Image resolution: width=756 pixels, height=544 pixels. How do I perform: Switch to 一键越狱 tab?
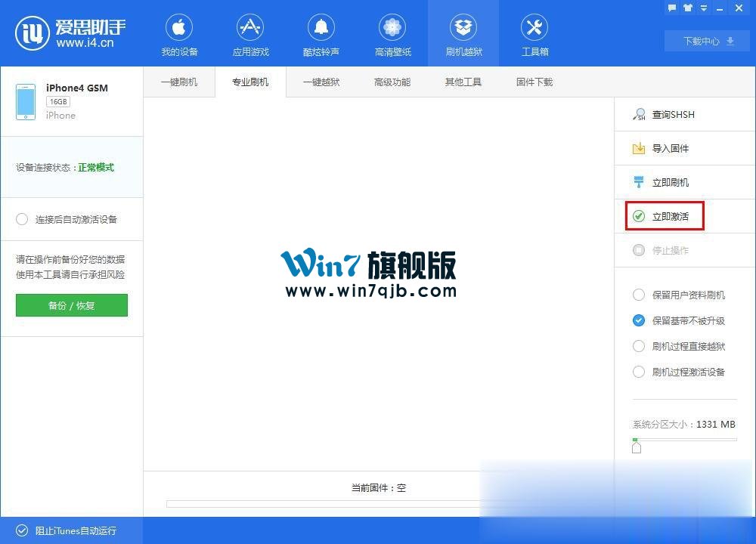(x=321, y=82)
